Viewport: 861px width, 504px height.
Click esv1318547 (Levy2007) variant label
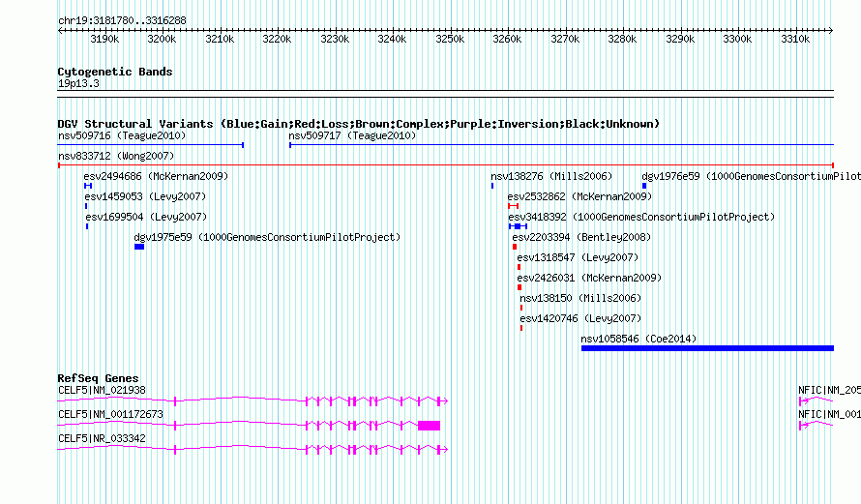point(578,257)
